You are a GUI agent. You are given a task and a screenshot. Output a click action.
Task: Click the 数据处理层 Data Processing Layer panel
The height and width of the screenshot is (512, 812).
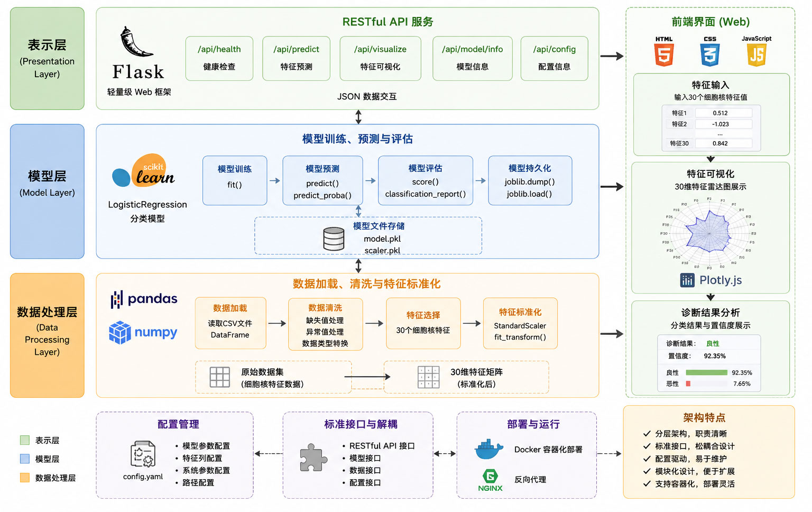(47, 335)
